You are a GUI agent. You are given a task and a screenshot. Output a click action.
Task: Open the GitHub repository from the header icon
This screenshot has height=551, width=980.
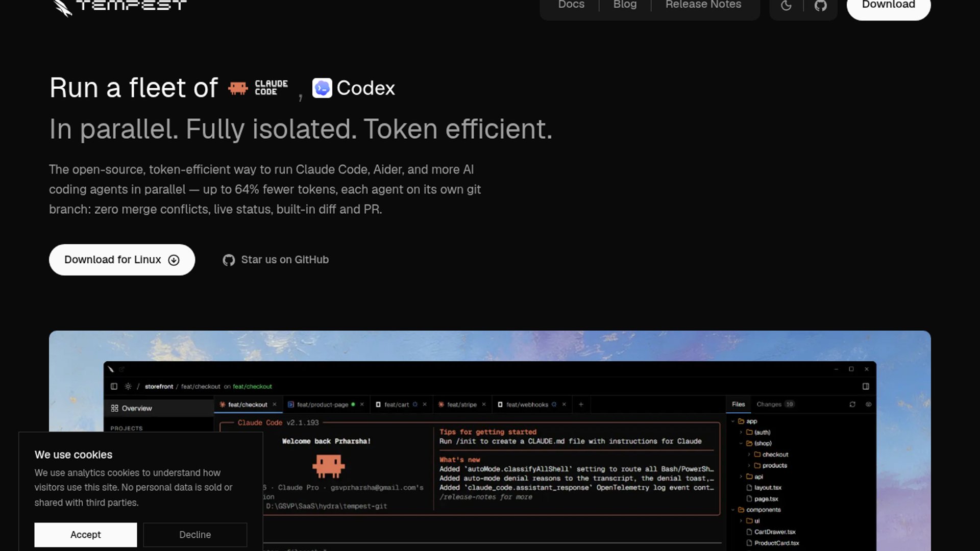click(820, 6)
